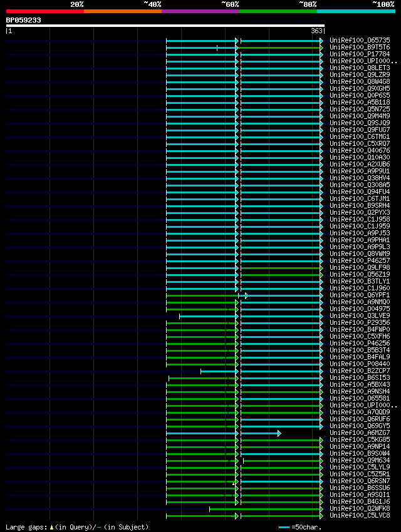Select label UniRef100_C6TJM1
Viewport: 401px width, 532px height.
pyautogui.click(x=360, y=199)
